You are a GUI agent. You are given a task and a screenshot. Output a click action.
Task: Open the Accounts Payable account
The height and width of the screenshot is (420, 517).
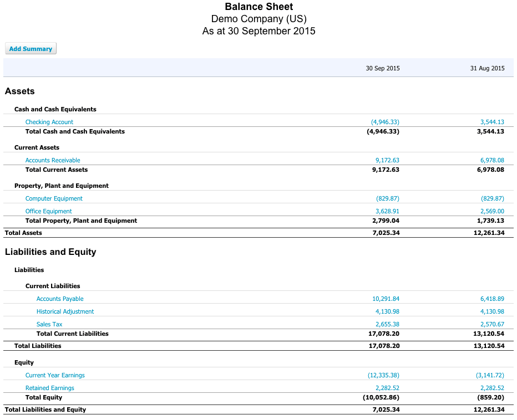click(59, 298)
